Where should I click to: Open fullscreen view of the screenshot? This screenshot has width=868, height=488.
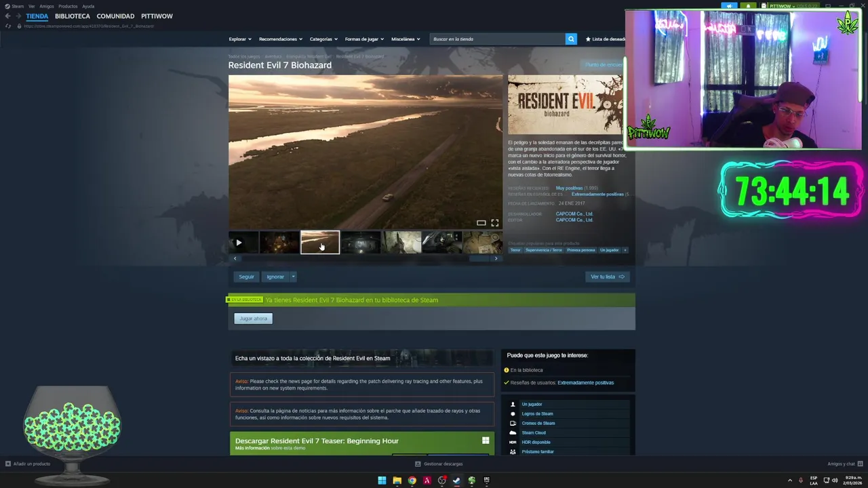(495, 223)
